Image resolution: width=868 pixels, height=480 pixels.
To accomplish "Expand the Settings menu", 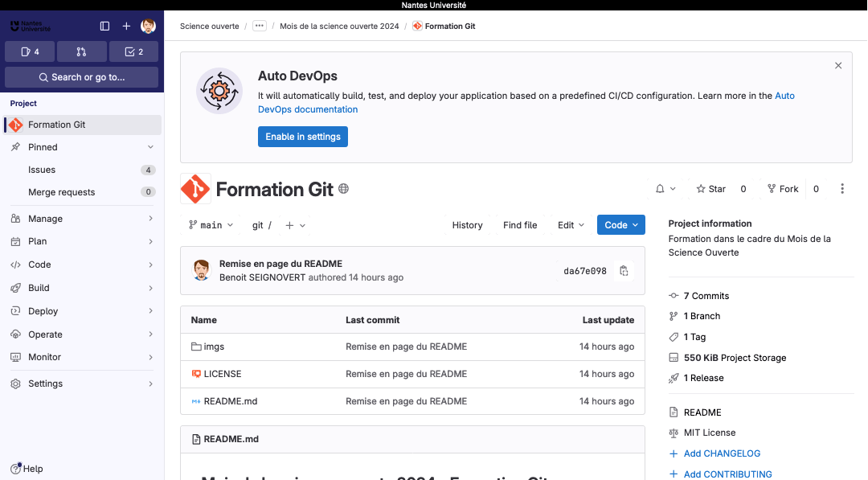I will pyautogui.click(x=83, y=384).
